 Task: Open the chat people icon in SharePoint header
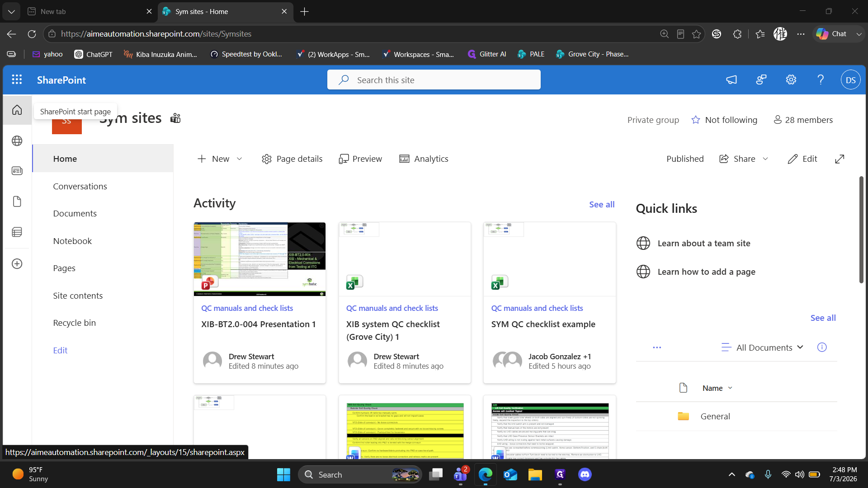pos(761,80)
